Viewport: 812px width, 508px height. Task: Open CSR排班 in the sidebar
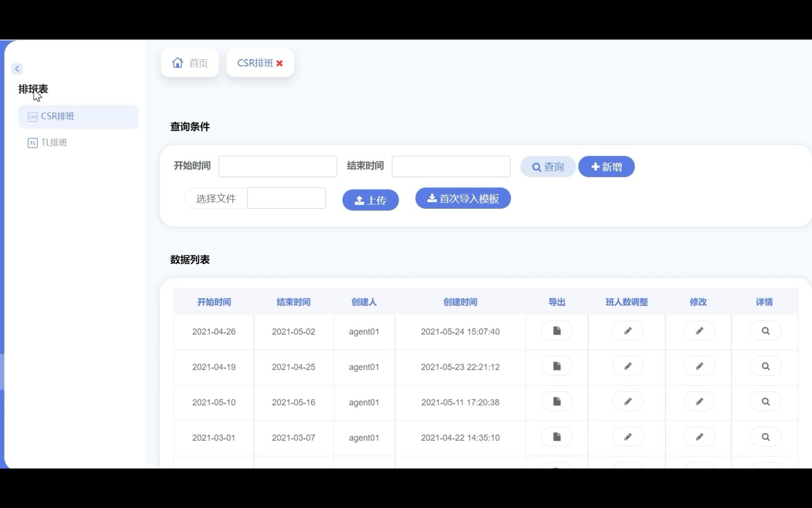(x=78, y=117)
